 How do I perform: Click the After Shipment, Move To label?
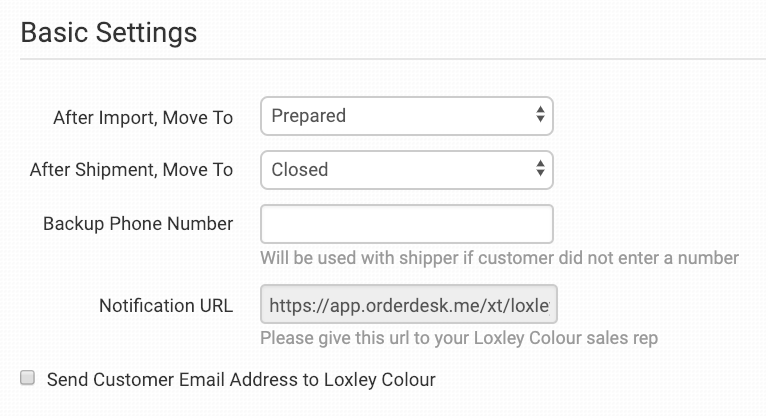(x=132, y=171)
